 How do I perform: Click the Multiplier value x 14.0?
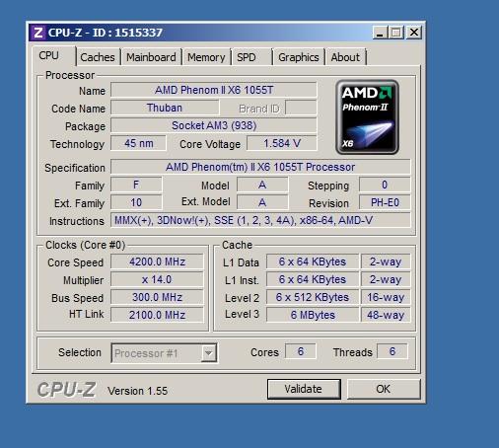point(157,279)
